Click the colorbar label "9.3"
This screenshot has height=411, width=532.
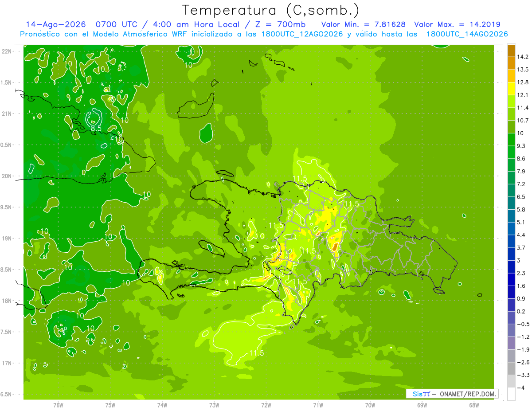(x=521, y=146)
